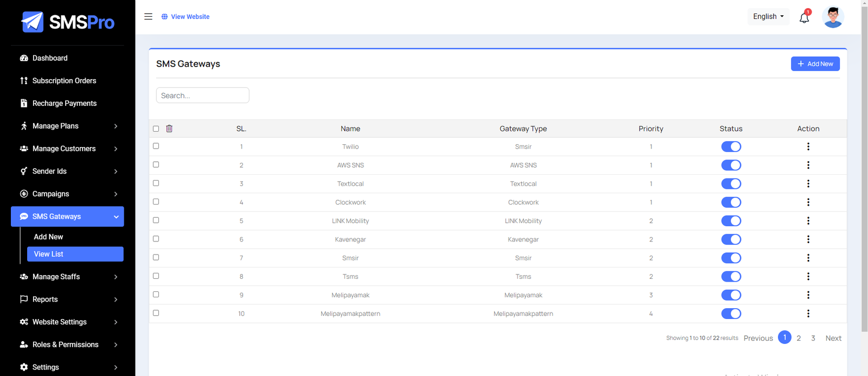Jump to pagination page 2

pos(799,338)
